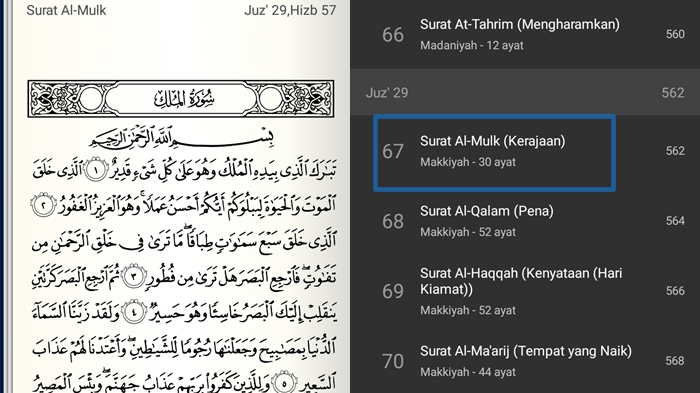
Task: Tap the Bismillah calligraphy line
Action: click(x=181, y=137)
